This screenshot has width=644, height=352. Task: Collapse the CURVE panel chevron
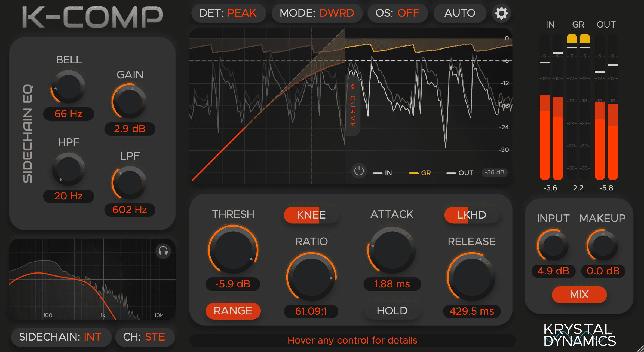[353, 87]
